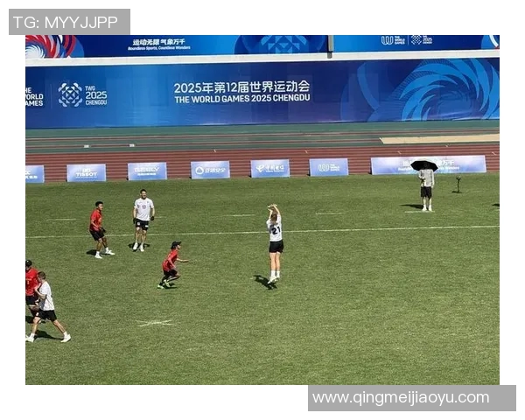Click the TWG 2025 Chengdu snowflake logo
The width and height of the screenshot is (525, 420).
(70, 94)
